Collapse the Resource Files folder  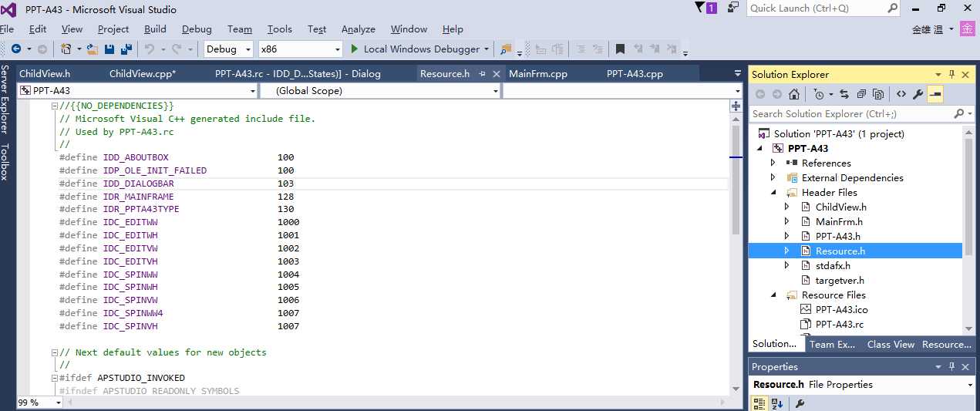coord(773,295)
